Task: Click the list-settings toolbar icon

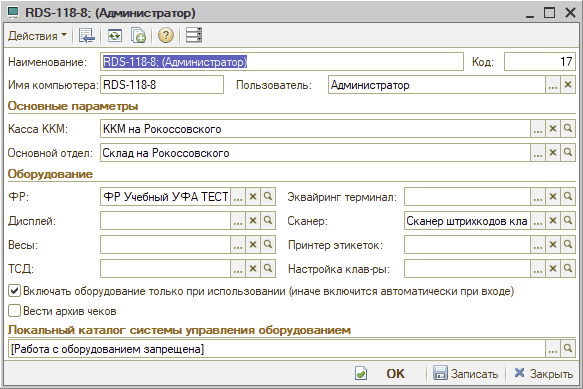Action: [194, 36]
